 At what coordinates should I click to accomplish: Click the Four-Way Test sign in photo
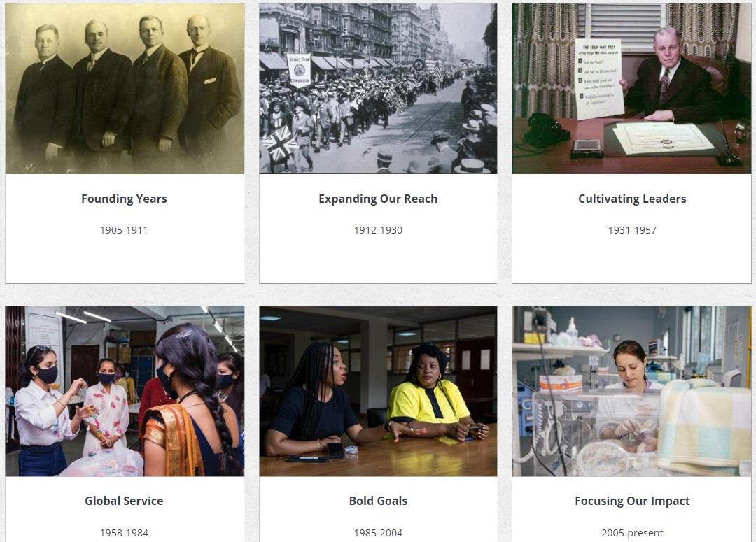(x=598, y=78)
